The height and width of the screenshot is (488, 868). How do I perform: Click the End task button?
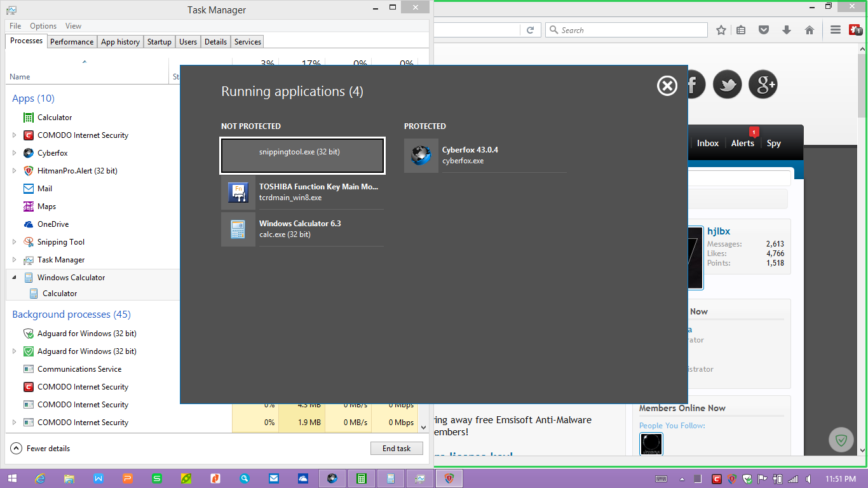click(x=397, y=449)
